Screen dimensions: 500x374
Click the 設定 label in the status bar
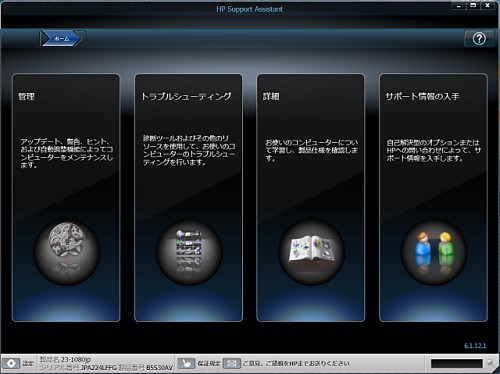28,364
